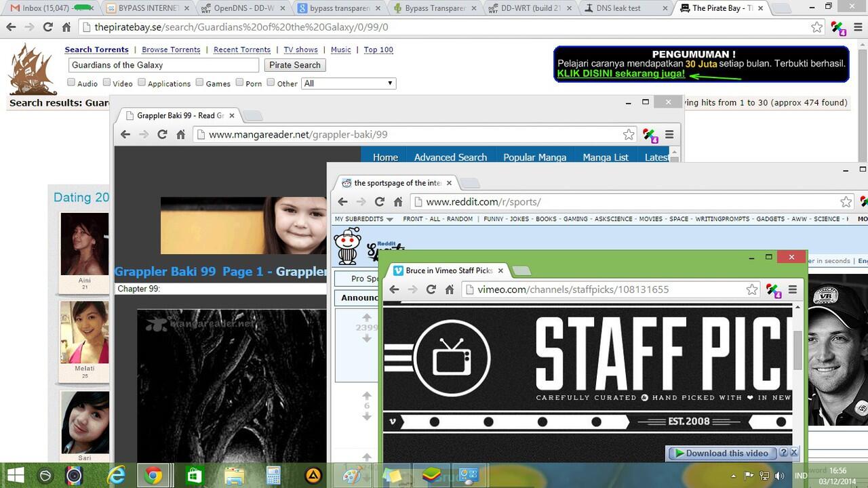Go back in the mangareader window

pos(125,134)
